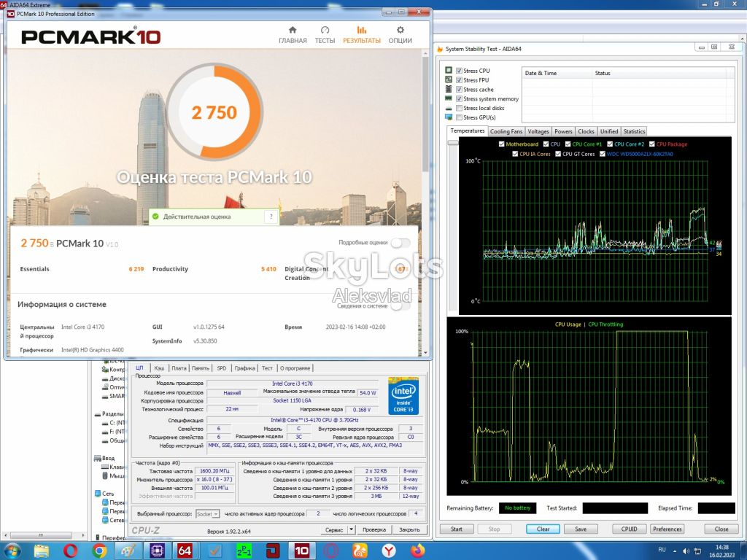
Task: Click the Date & Time column header
Action: pos(557,73)
